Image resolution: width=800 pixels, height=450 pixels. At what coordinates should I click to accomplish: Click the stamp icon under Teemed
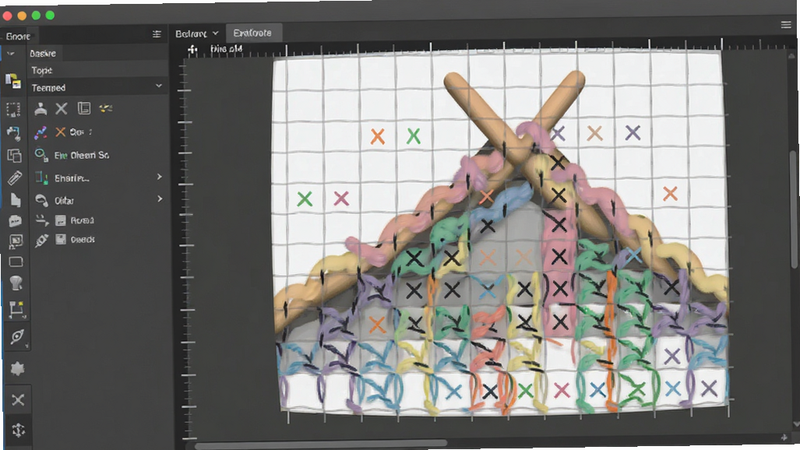[41, 108]
